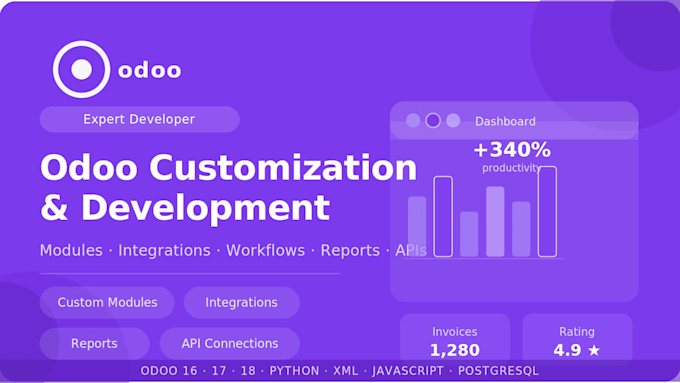Click the Integrations pill button
This screenshot has width=680, height=383.
coord(242,302)
